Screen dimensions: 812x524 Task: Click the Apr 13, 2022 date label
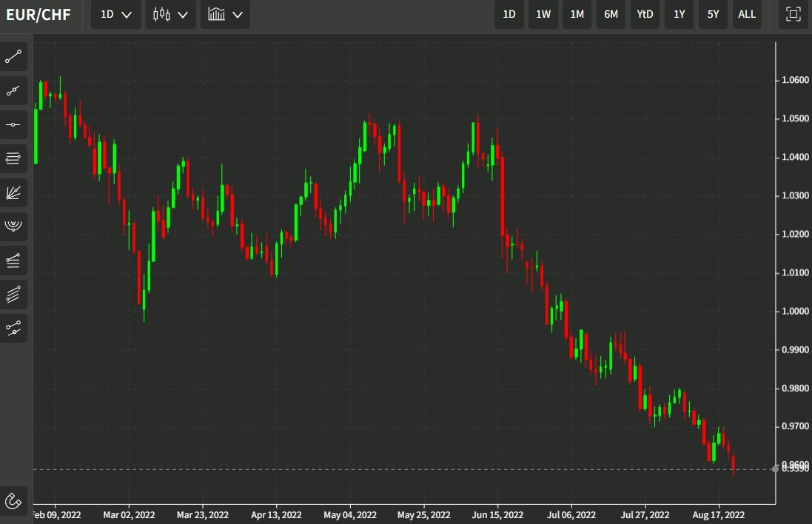tap(276, 514)
